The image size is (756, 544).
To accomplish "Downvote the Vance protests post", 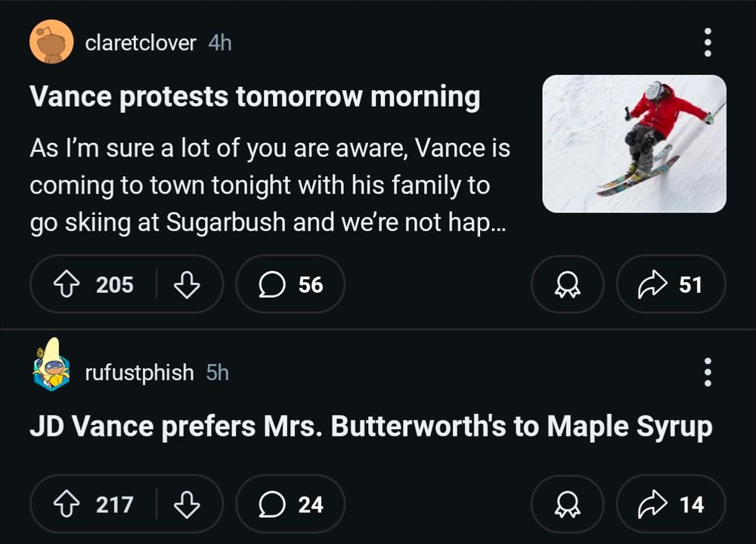I will (x=187, y=284).
